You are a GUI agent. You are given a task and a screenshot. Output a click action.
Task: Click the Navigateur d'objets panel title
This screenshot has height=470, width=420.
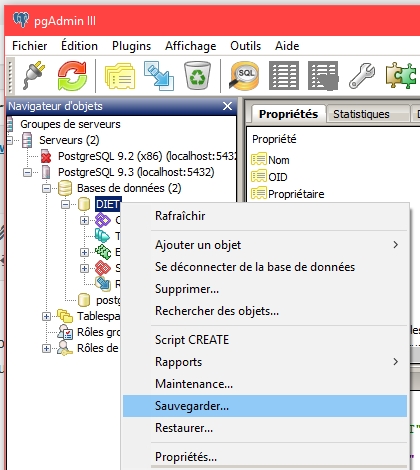(x=55, y=106)
